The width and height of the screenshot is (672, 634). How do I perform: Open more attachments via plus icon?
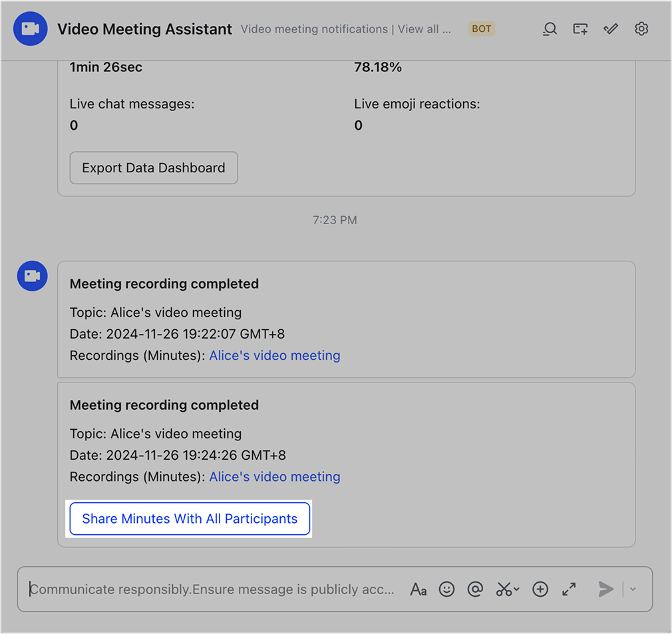[x=540, y=589]
